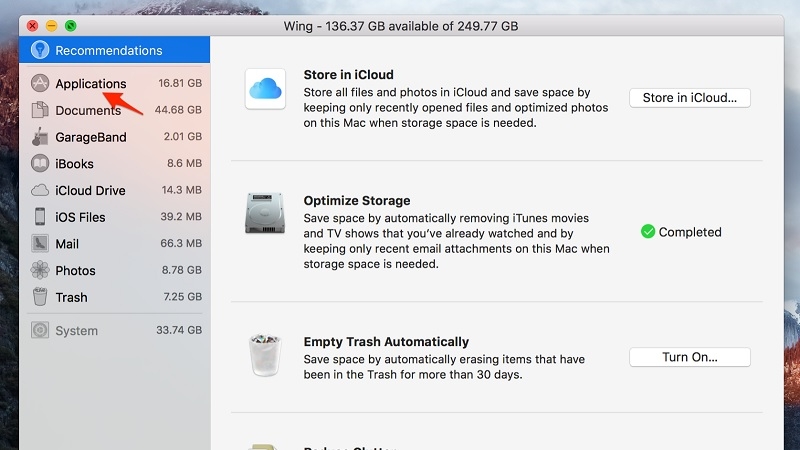Screen dimensions: 800x450
Task: Select the Recommendations sidebar item
Action: (x=115, y=50)
